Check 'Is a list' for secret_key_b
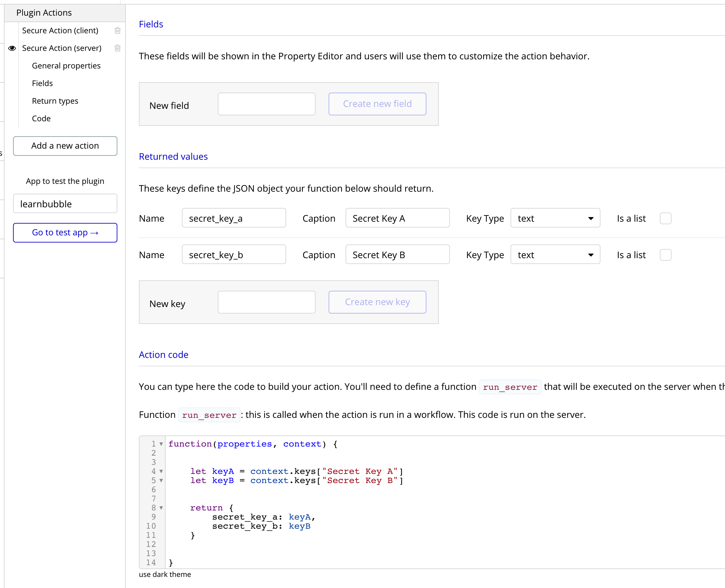The image size is (725, 588). [665, 255]
